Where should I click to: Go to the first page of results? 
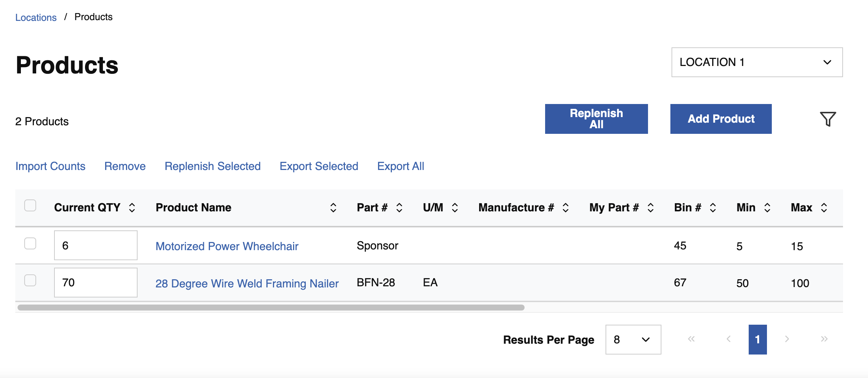tap(692, 339)
